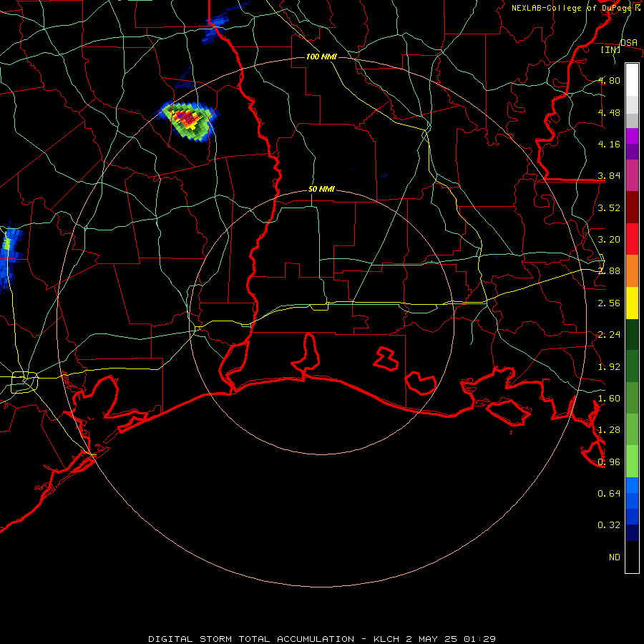Click the orange swatch in the color legend
The image size is (644, 644).
point(632,270)
